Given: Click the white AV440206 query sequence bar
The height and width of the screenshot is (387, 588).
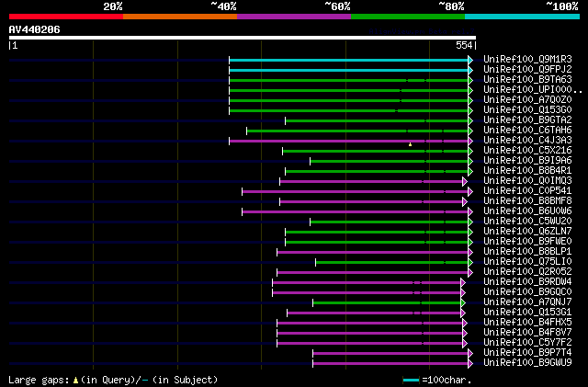Looking at the screenshot, I should pyautogui.click(x=243, y=38).
